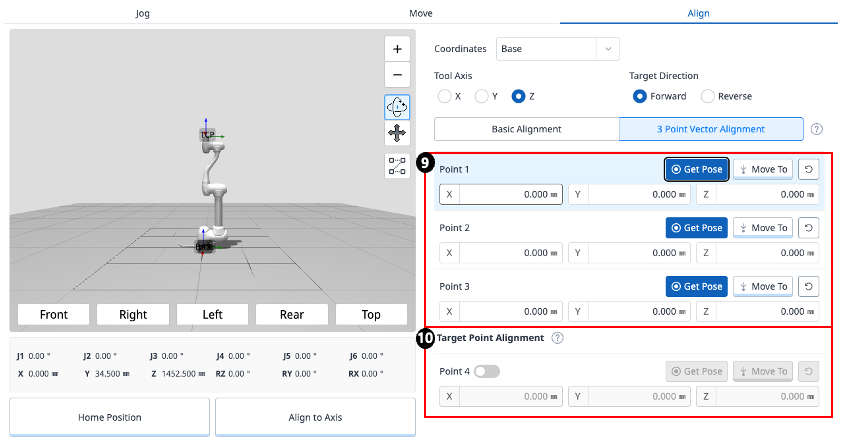Open the Coordinates Base dropdown
Screen dimensions: 841x438
557,49
